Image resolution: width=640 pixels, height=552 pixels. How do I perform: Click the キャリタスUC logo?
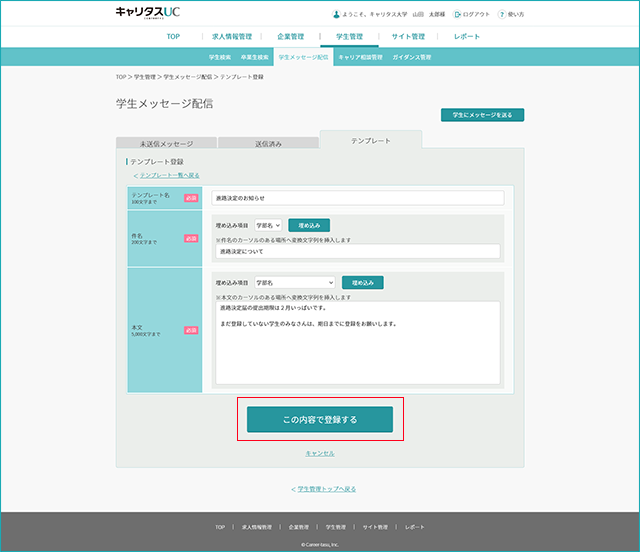click(148, 13)
